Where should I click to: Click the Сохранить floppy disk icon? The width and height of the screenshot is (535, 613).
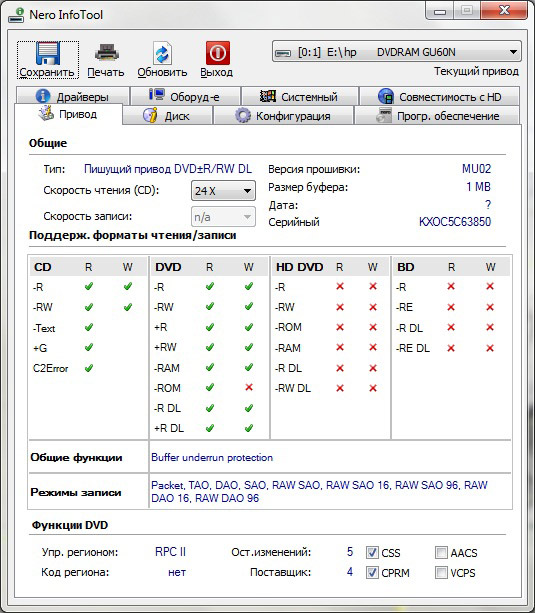point(48,53)
